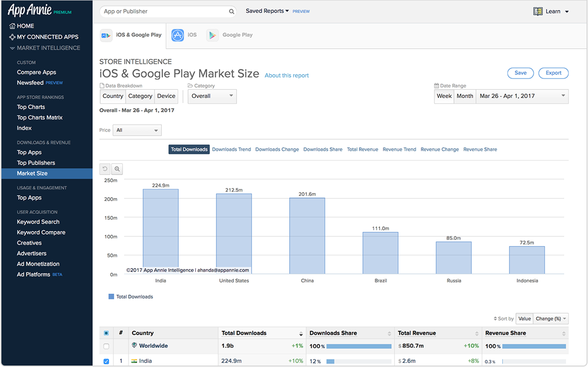The width and height of the screenshot is (588, 367).
Task: Click the chart reset/undo icon
Action: [105, 169]
